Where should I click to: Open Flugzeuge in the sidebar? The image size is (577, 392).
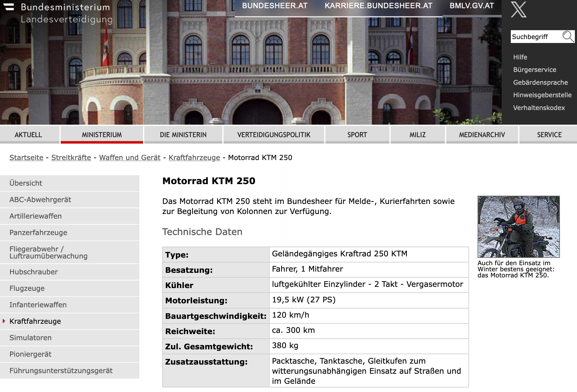pyautogui.click(x=70, y=288)
